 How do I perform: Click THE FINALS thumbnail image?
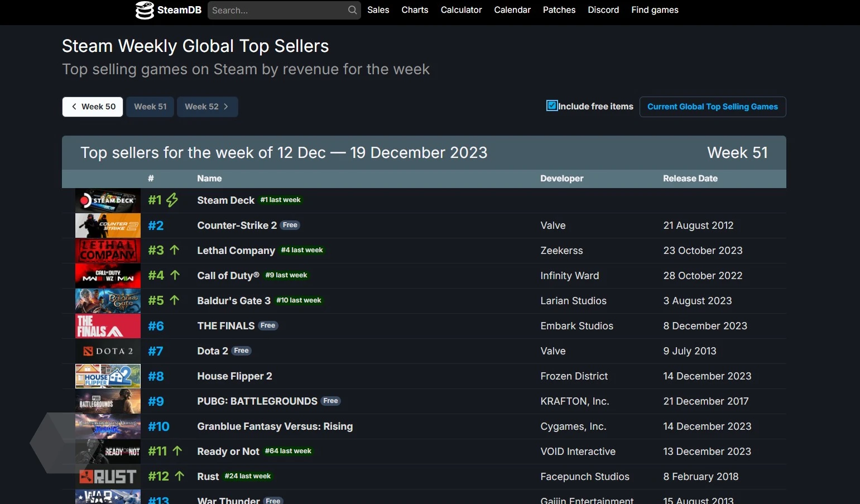point(108,326)
